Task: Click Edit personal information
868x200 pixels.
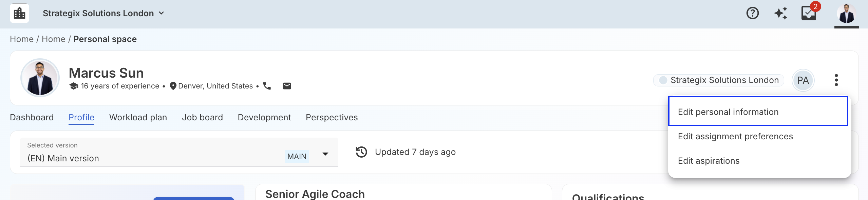Action: [x=728, y=112]
